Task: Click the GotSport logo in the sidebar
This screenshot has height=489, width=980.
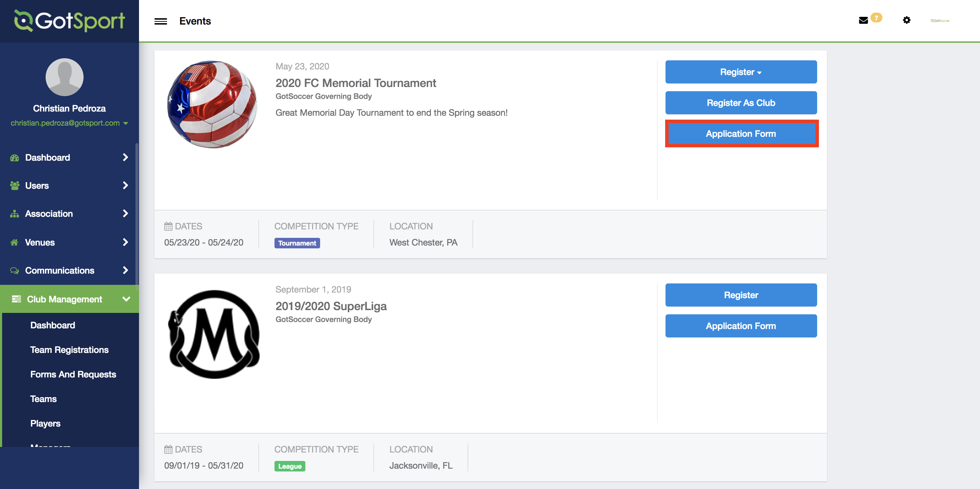Action: pos(69,21)
